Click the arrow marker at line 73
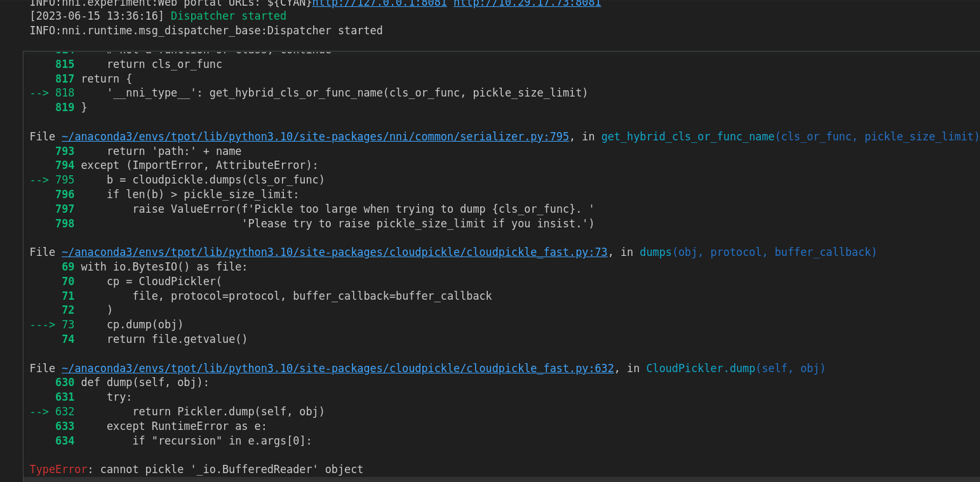The height and width of the screenshot is (482, 980). 43,324
